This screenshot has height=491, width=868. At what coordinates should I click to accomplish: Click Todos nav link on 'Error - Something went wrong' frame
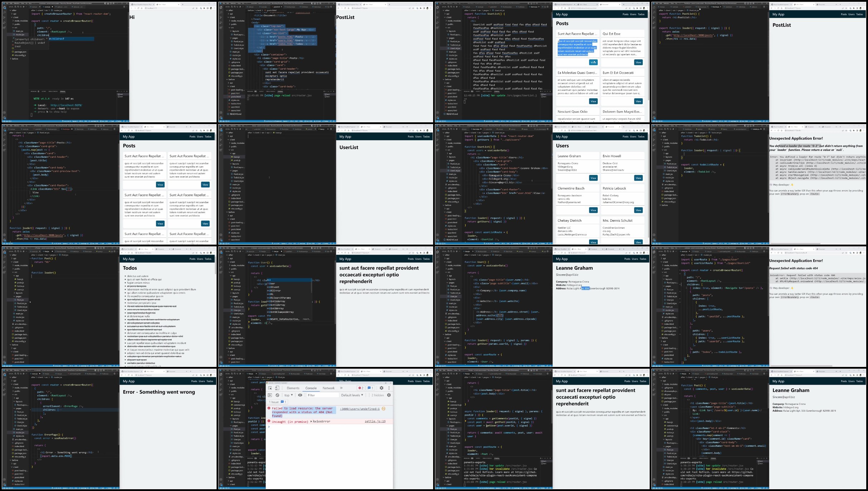pyautogui.click(x=210, y=381)
